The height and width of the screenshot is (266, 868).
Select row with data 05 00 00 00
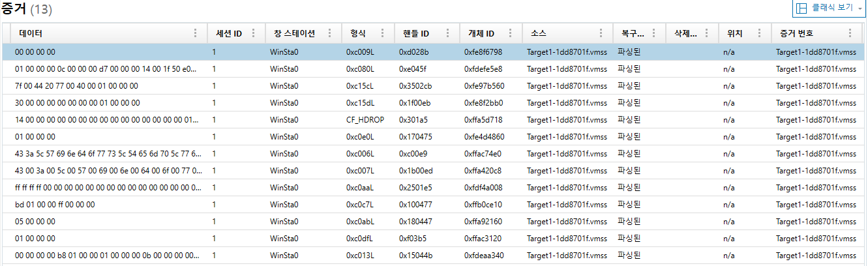point(434,221)
